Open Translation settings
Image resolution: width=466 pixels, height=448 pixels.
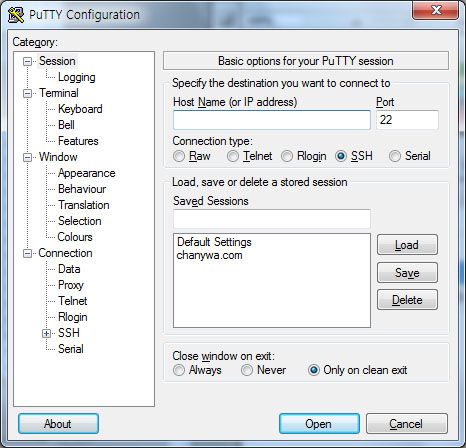tap(84, 205)
